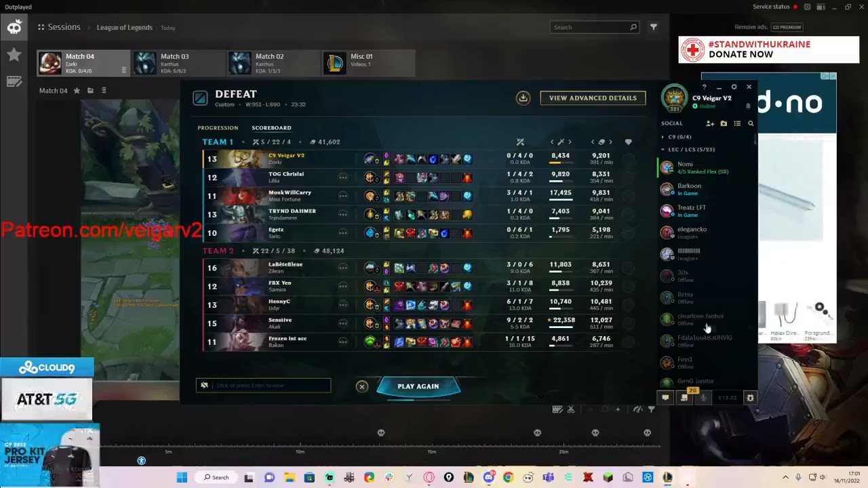The height and width of the screenshot is (488, 868).
Task: Open the Outplayed home logo icon
Action: point(14,27)
